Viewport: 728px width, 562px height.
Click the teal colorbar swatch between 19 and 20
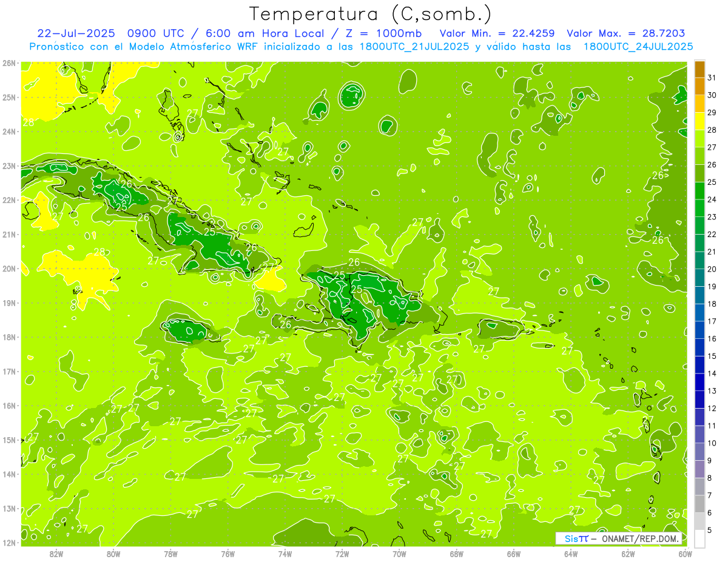click(x=699, y=278)
